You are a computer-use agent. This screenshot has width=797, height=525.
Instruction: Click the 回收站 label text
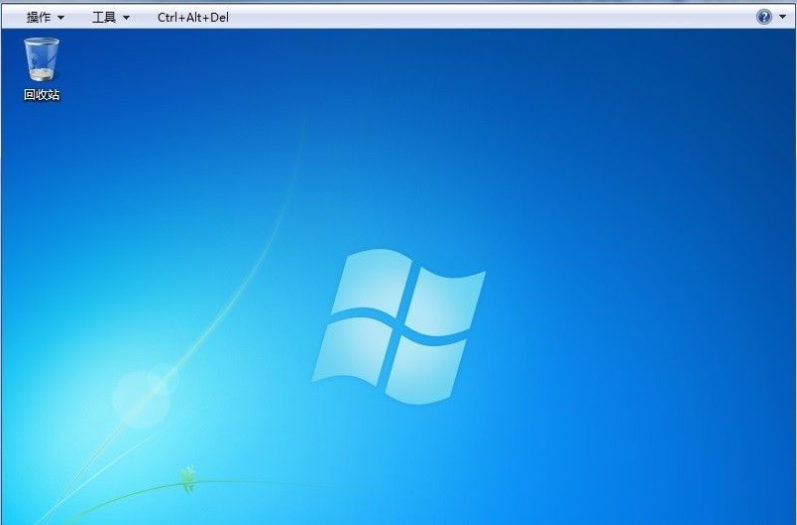coord(42,95)
